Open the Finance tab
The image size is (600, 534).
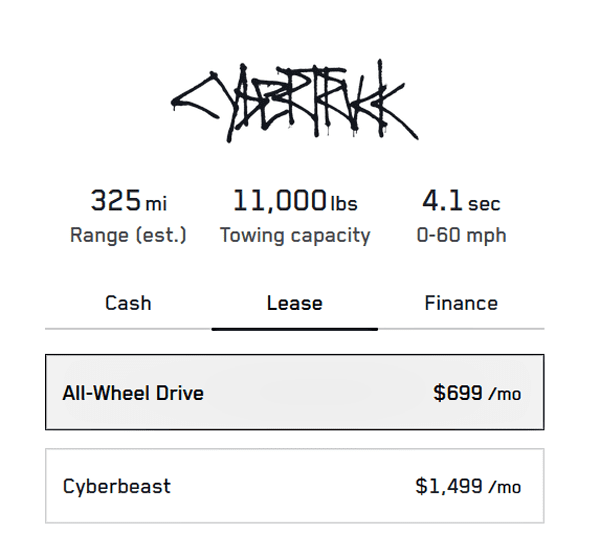coord(460,303)
